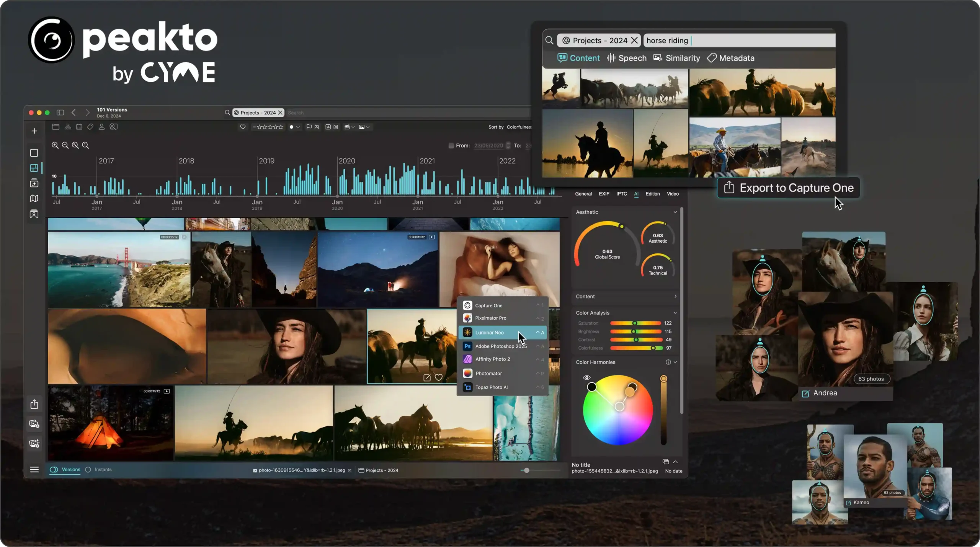This screenshot has height=547, width=980.
Task: Click the zoom out timeline magnifier
Action: pyautogui.click(x=65, y=145)
